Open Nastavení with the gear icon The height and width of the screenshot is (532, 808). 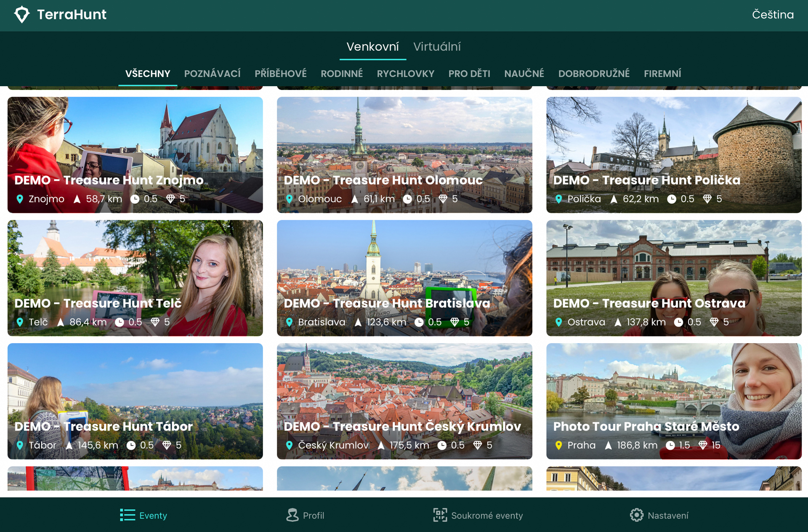(x=636, y=515)
